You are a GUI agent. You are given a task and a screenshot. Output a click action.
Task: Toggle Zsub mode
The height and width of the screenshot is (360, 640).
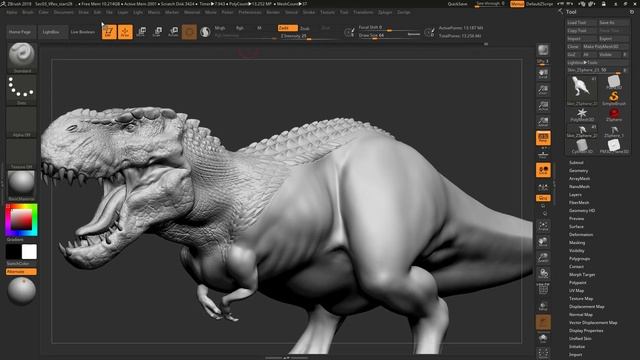pyautogui.click(x=305, y=28)
